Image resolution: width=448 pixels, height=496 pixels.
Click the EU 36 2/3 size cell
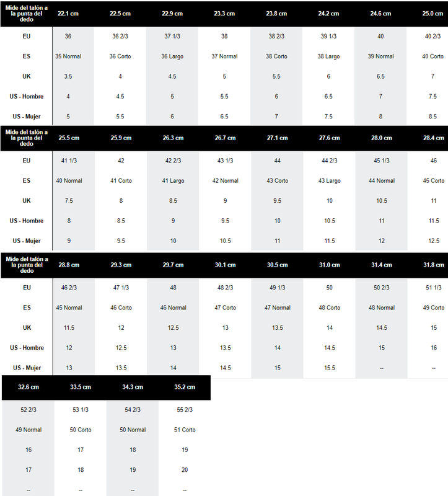[x=120, y=36]
